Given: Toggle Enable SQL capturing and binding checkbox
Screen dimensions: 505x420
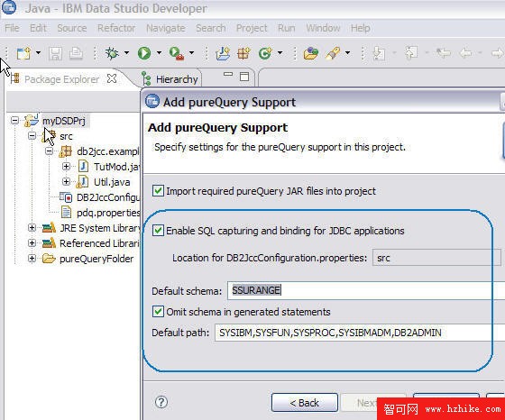Looking at the screenshot, I should pos(158,231).
